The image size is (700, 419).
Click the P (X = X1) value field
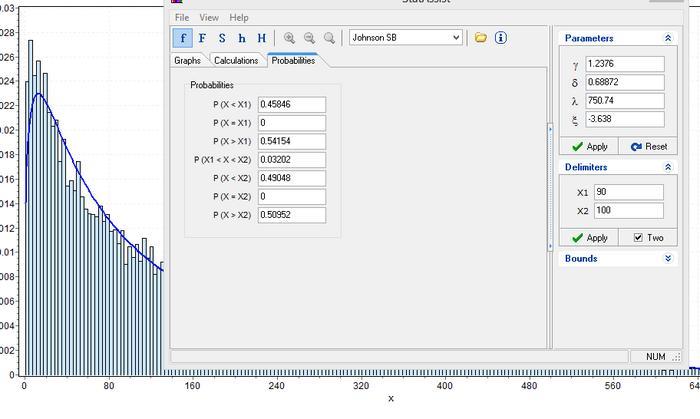point(292,123)
